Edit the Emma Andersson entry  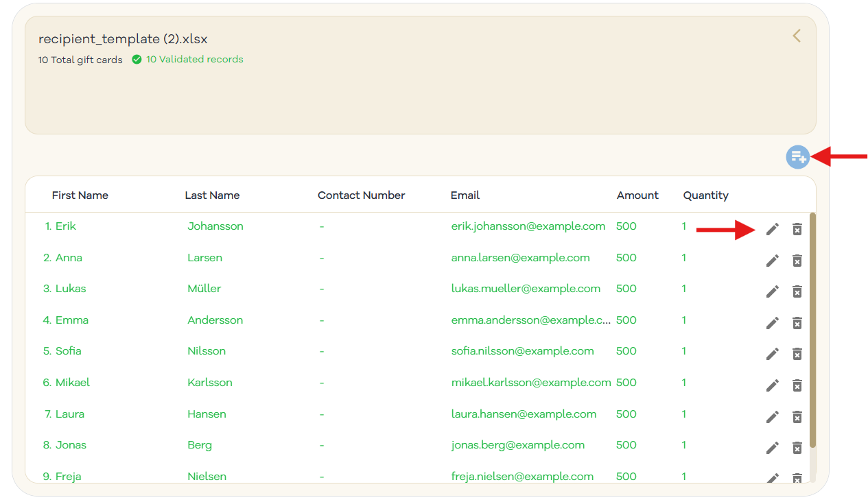point(773,323)
